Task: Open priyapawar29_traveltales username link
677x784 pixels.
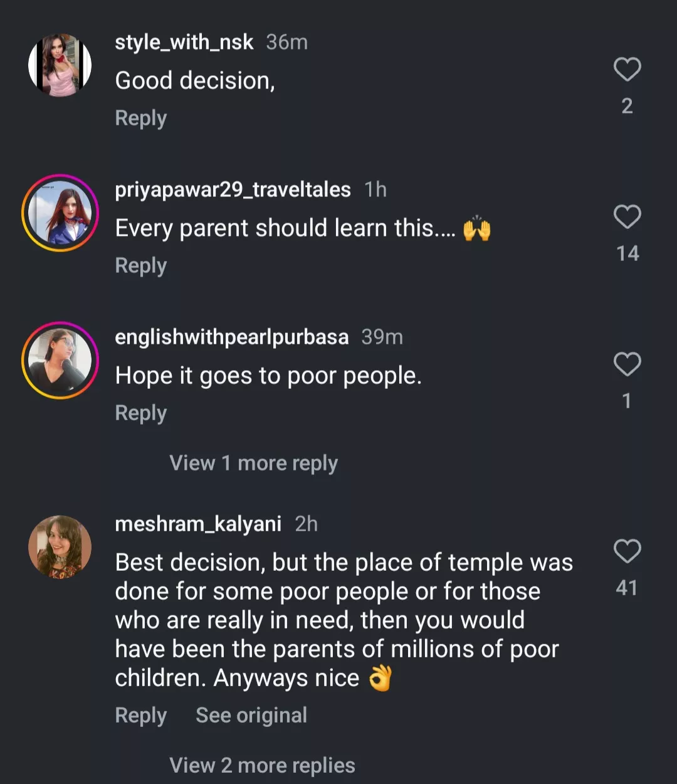Action: pyautogui.click(x=233, y=189)
